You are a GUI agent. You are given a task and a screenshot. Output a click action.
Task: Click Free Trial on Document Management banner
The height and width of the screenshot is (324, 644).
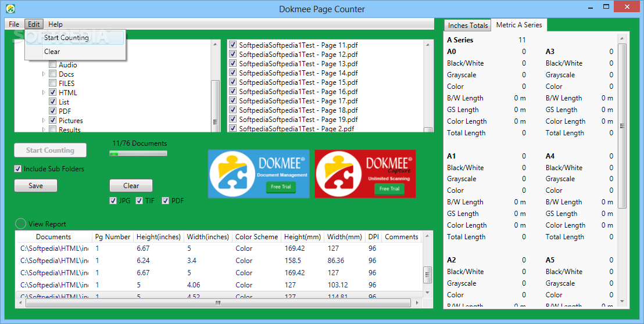coord(281,186)
